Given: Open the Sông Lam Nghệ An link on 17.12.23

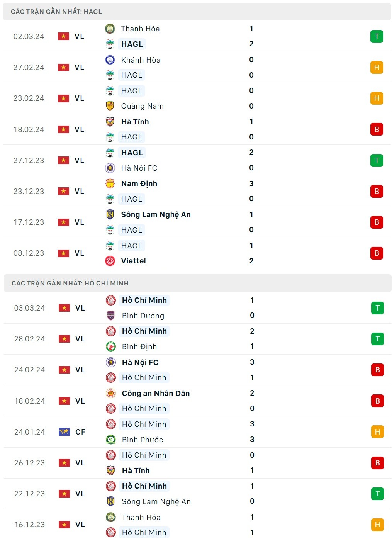Looking at the screenshot, I should coord(156,214).
